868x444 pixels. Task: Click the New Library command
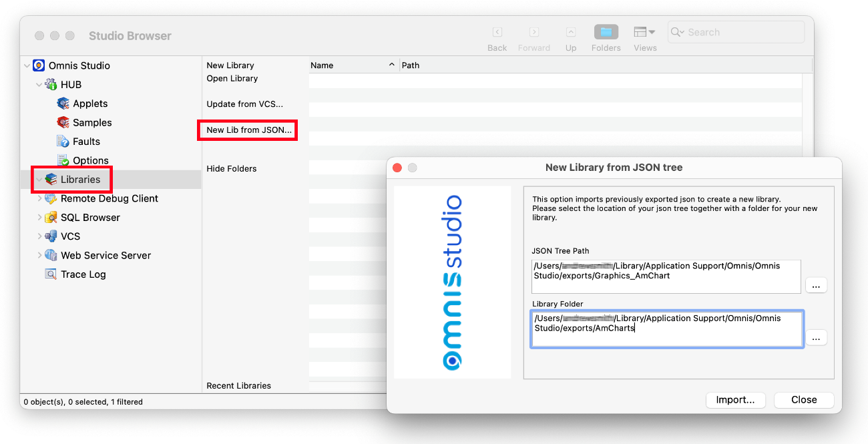[230, 65]
